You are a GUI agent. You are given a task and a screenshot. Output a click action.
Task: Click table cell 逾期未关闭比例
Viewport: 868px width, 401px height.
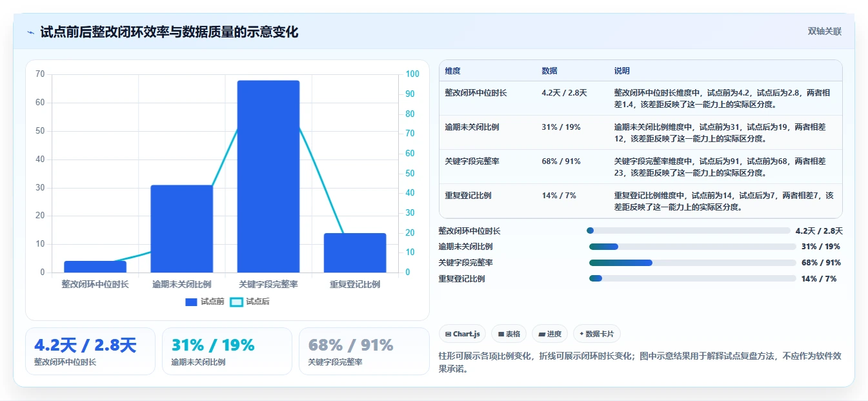pos(472,127)
